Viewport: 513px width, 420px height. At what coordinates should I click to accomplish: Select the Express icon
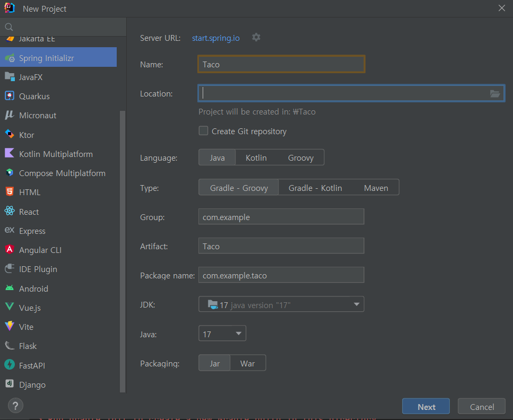10,230
